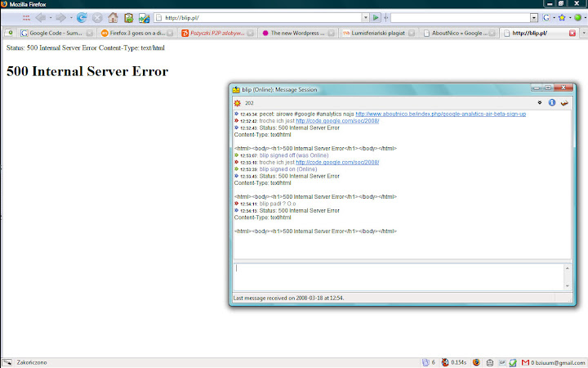The image size is (588, 368).
Task: Expand the address bar history dropdown
Action: [365, 18]
